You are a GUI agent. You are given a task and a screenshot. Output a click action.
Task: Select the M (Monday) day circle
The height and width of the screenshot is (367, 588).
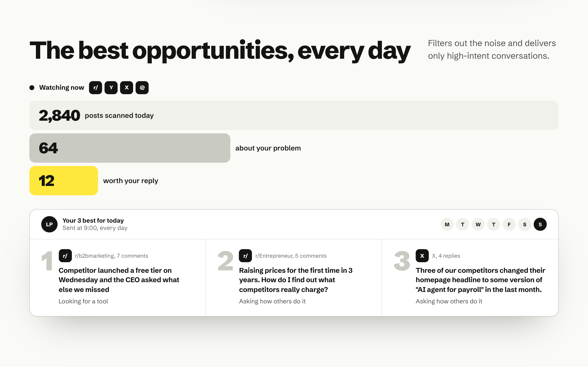click(x=447, y=224)
